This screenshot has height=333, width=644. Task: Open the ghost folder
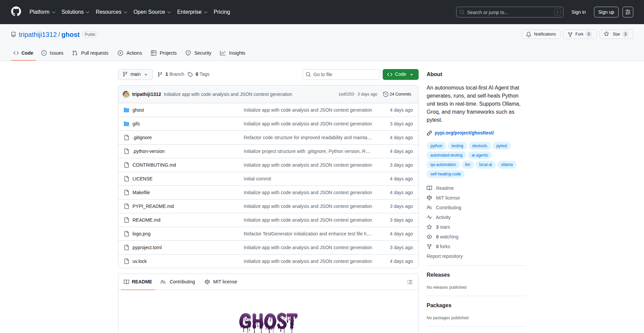point(138,110)
